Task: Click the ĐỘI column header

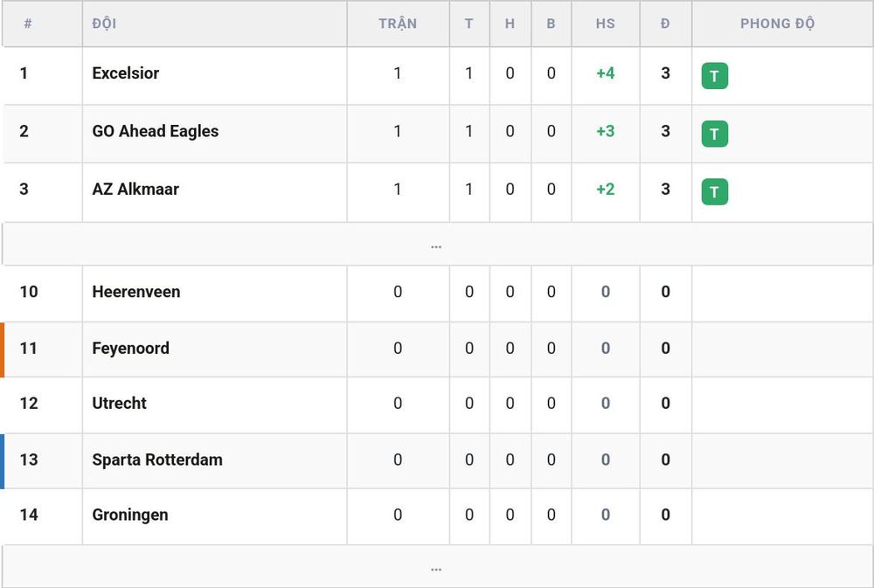Action: tap(104, 24)
